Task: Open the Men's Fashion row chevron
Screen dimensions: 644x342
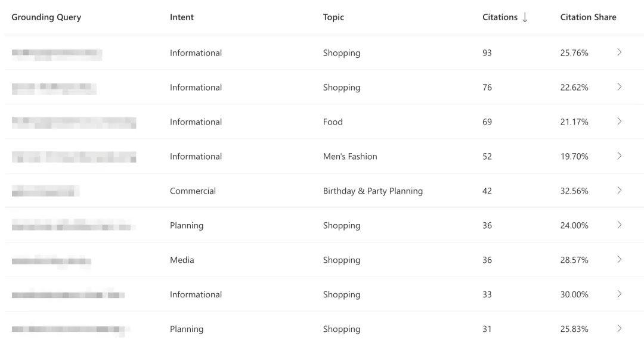Action: 620,156
